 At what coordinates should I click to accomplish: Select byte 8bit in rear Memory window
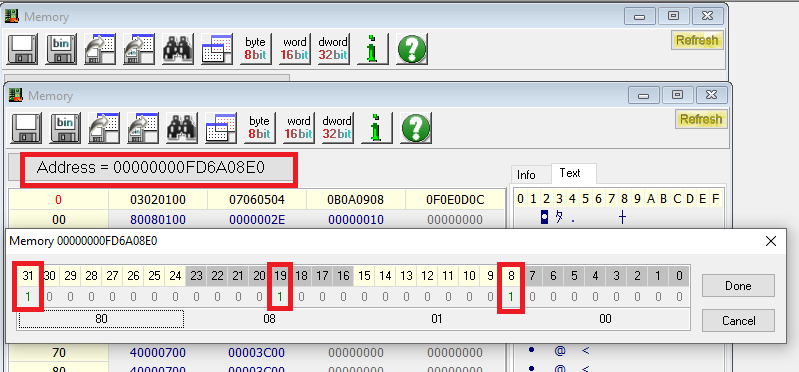click(x=255, y=49)
